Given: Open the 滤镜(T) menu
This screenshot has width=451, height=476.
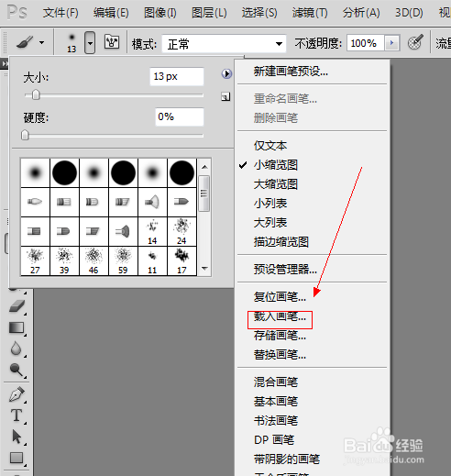Looking at the screenshot, I should point(310,13).
